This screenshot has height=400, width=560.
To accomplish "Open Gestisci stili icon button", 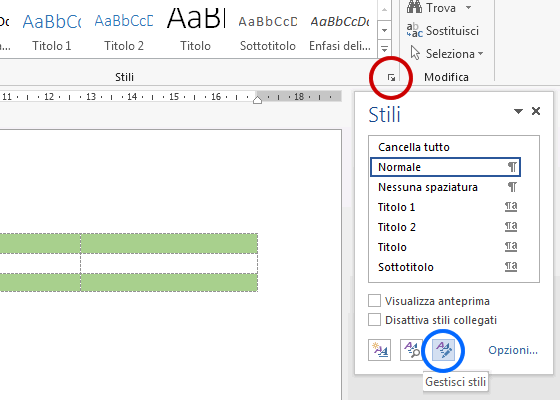I will coord(443,350).
